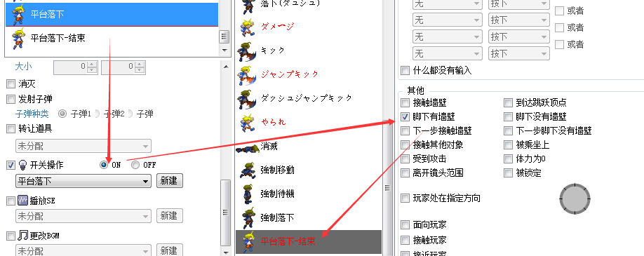Screen dimensions: 644x256
Task: Check the 受到攻击 checkbox
Action: (405, 159)
